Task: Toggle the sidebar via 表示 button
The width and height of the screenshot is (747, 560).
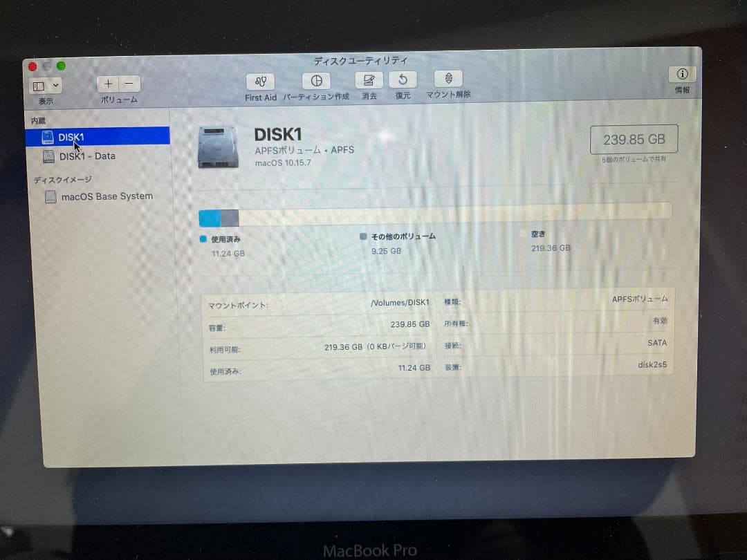Action: click(39, 85)
